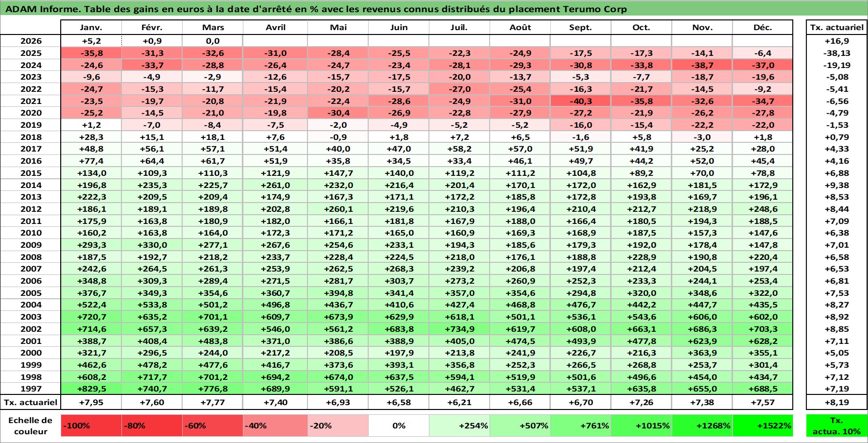Screen dimensions: 868x443
Task: Select the +717,7 cell in February 1998
Action: pos(152,377)
